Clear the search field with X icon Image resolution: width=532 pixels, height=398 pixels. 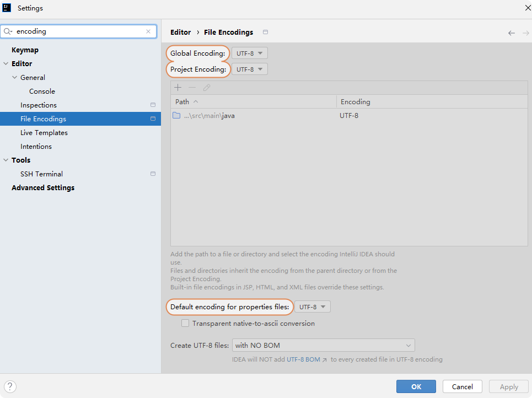pyautogui.click(x=148, y=31)
